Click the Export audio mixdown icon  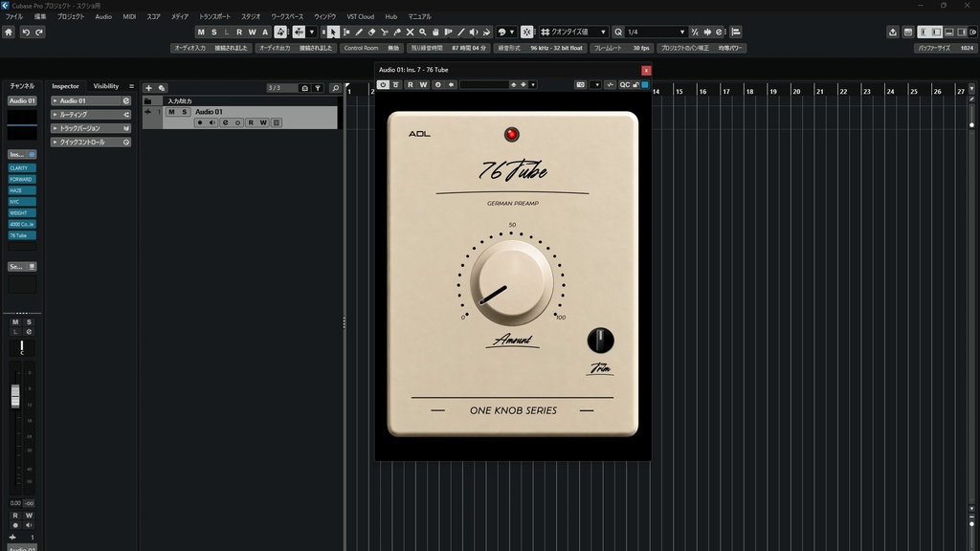[x=893, y=32]
